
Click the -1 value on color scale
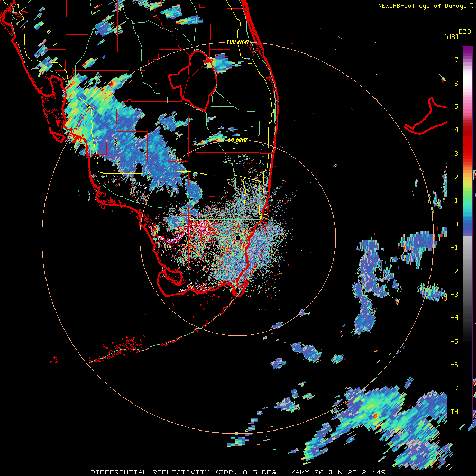454,248
